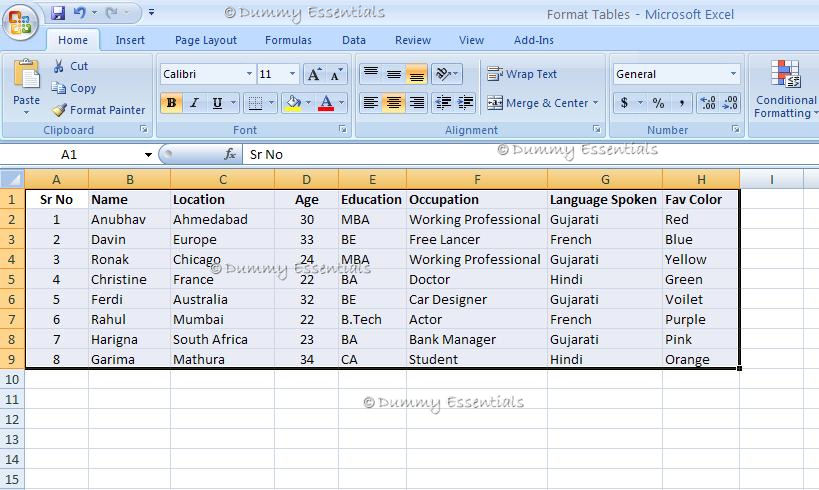Open the Name Box dropdown
This screenshot has width=819, height=490.
[148, 155]
